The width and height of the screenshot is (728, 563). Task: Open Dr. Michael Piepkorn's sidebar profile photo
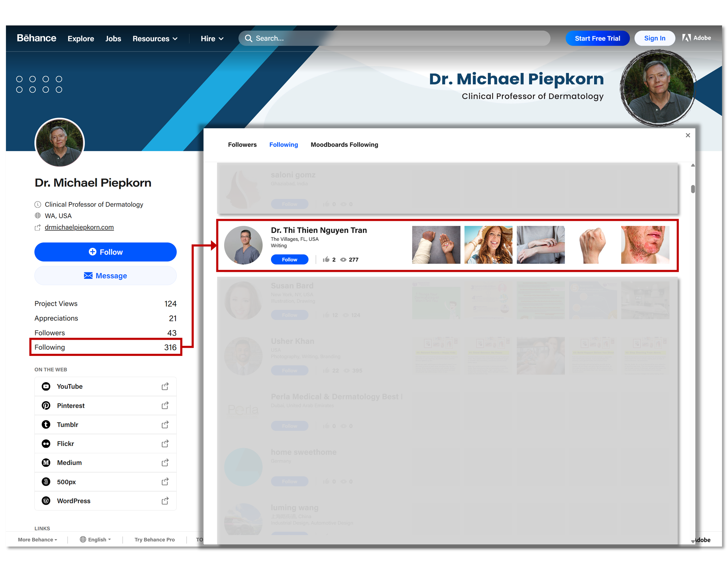coord(60,143)
